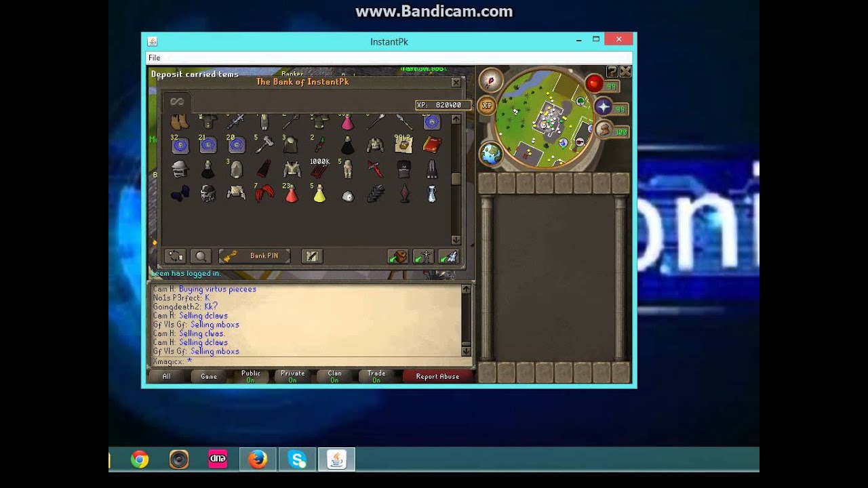Viewport: 868px width, 488px height.
Task: Withdraw the skull-faced helmet
Action: point(208,195)
